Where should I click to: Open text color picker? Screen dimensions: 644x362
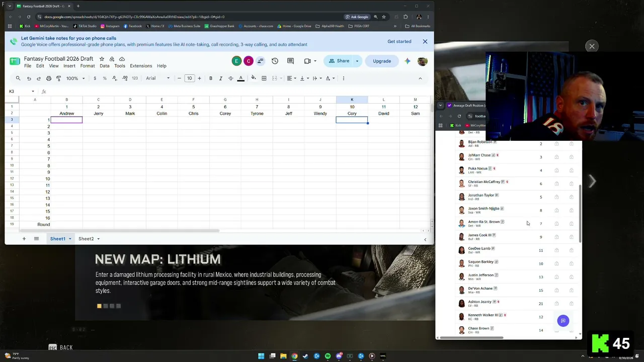click(240, 78)
